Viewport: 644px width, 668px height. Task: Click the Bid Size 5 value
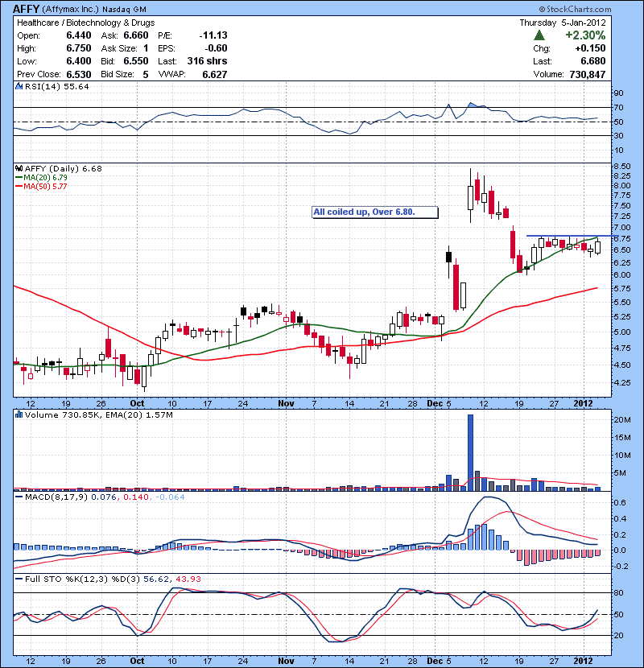[146, 75]
